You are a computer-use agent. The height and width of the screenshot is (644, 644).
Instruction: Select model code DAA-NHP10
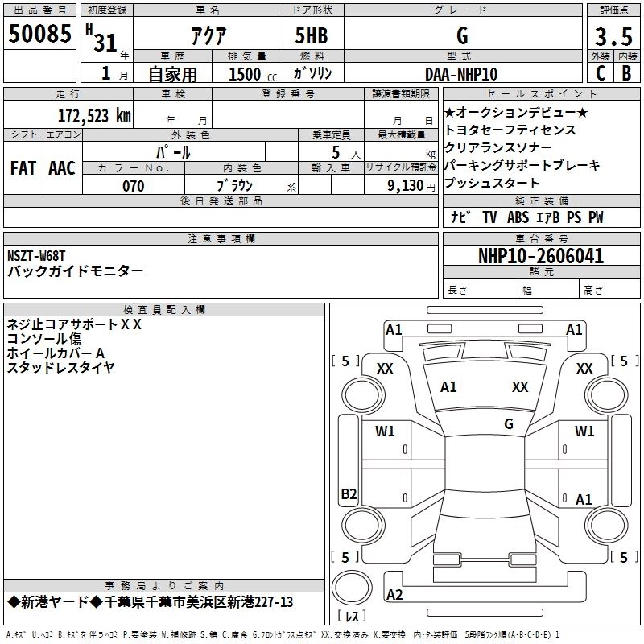461,74
